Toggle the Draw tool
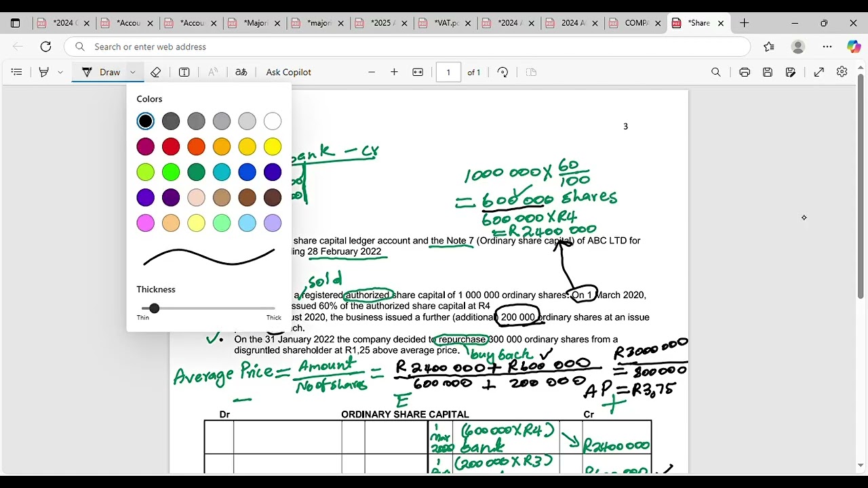868x488 pixels. (100, 72)
